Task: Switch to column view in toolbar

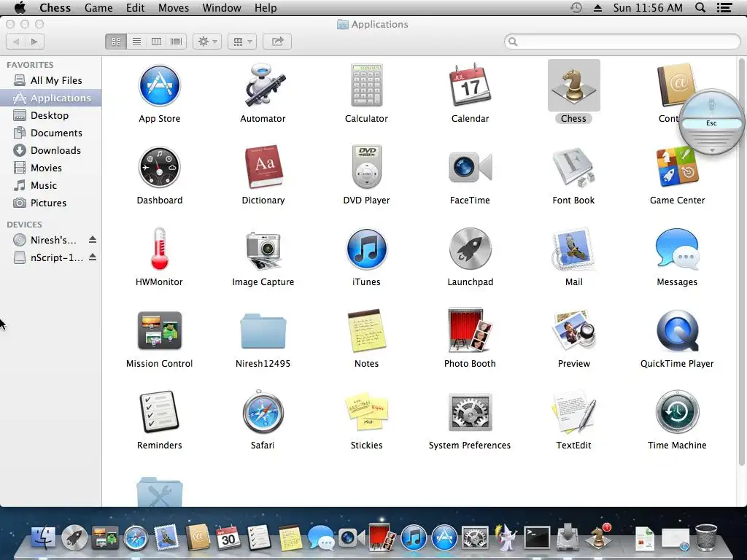Action: pyautogui.click(x=156, y=42)
